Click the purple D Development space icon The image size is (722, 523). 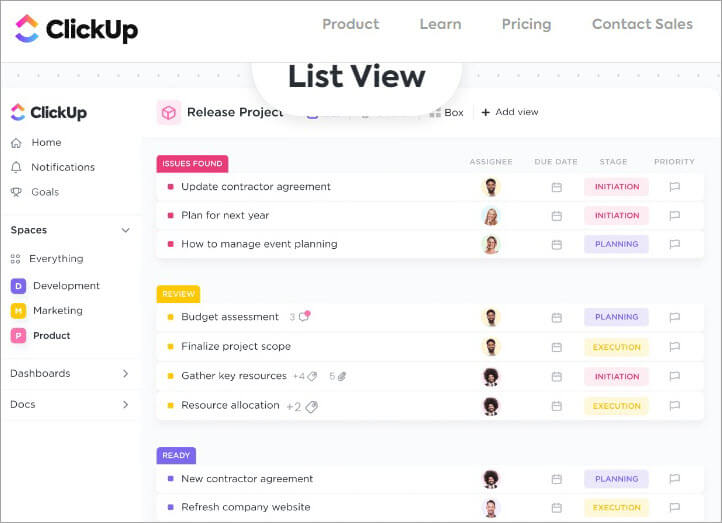pos(18,286)
